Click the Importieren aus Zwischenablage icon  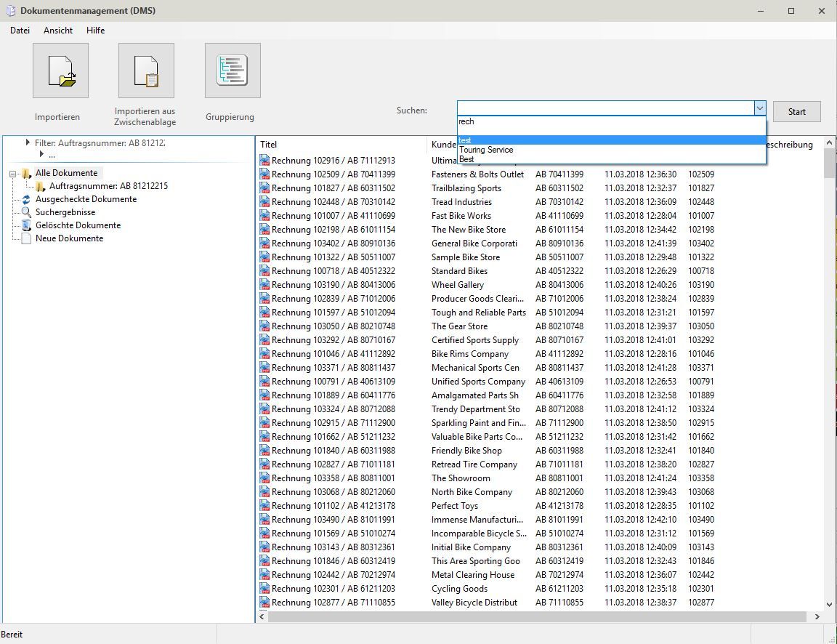(x=146, y=71)
